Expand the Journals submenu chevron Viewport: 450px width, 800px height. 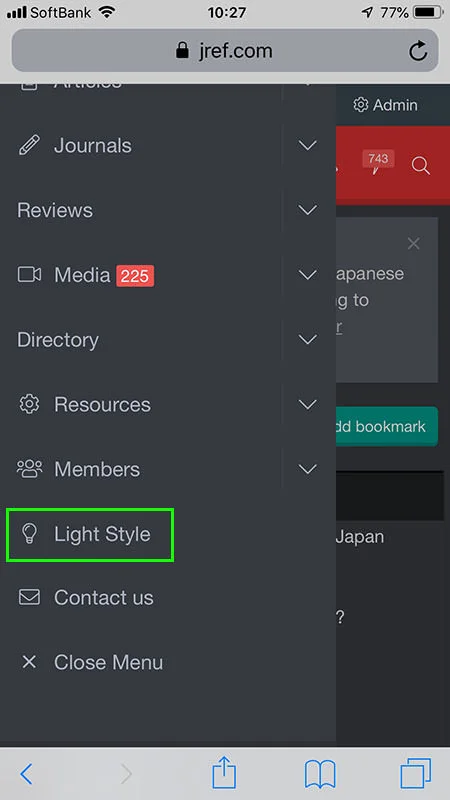tap(308, 145)
